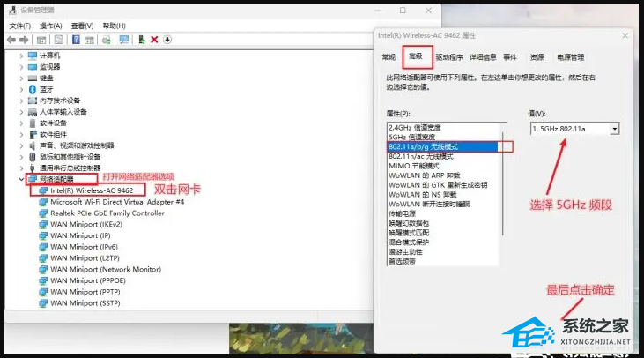The height and width of the screenshot is (358, 644).
Task: Click the adapter icon of WAN Miniport (IKEv2)
Action: click(43, 225)
